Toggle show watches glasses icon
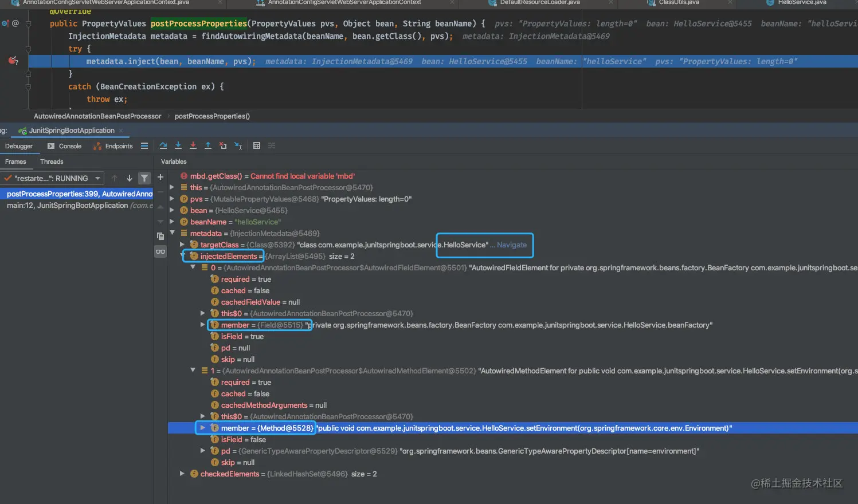 tap(160, 251)
